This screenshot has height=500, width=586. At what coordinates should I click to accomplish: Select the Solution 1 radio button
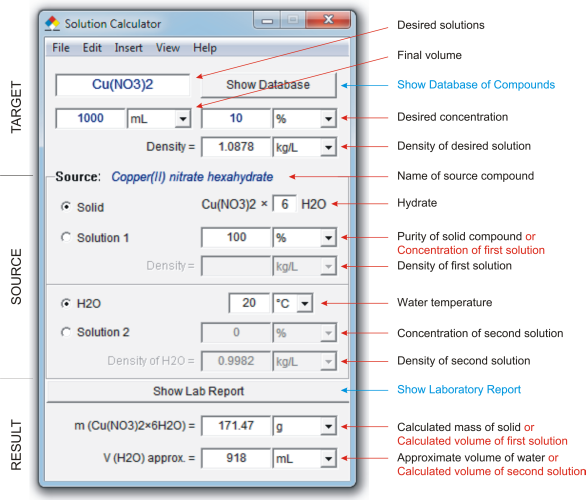click(66, 237)
